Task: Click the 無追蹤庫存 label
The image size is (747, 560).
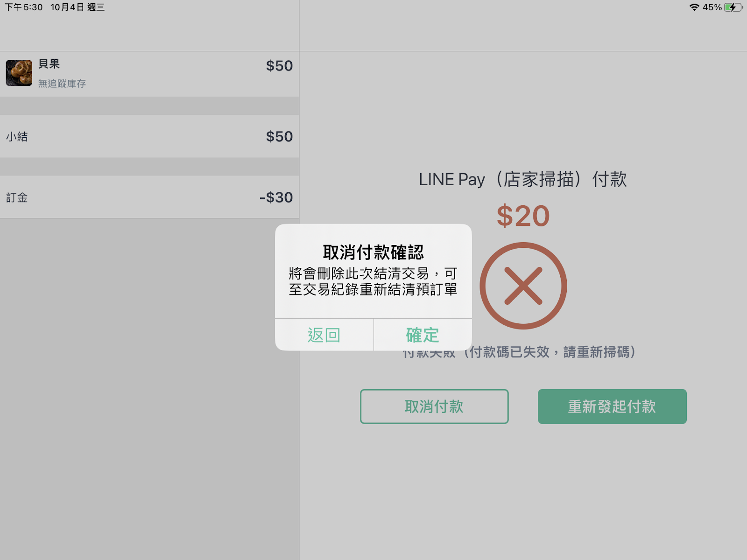Action: click(x=62, y=84)
